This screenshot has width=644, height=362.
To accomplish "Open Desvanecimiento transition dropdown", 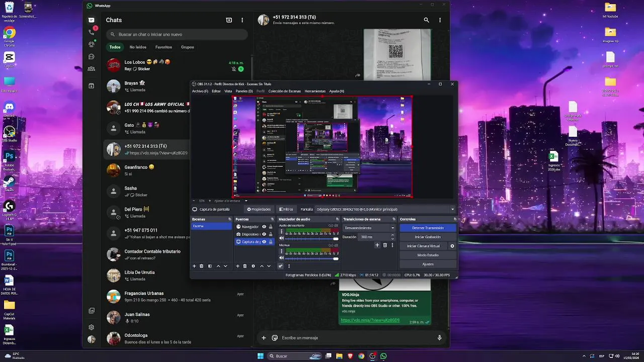I will (369, 228).
